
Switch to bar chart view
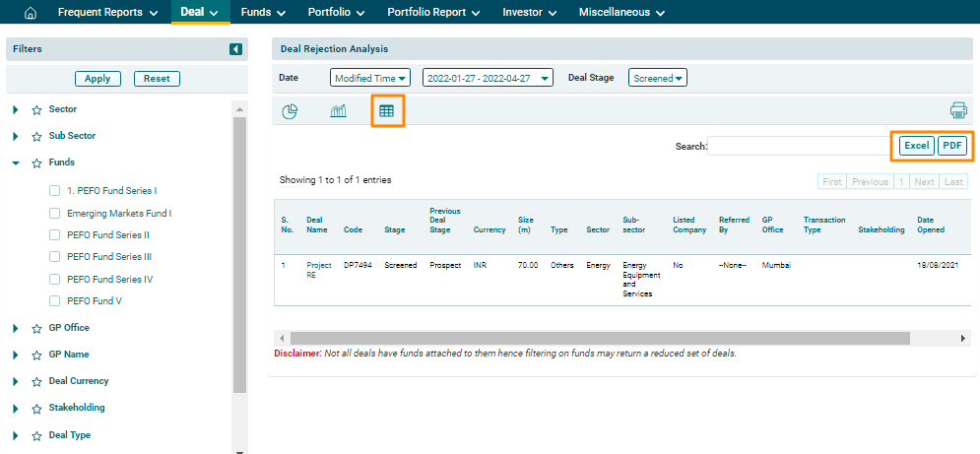point(338,111)
